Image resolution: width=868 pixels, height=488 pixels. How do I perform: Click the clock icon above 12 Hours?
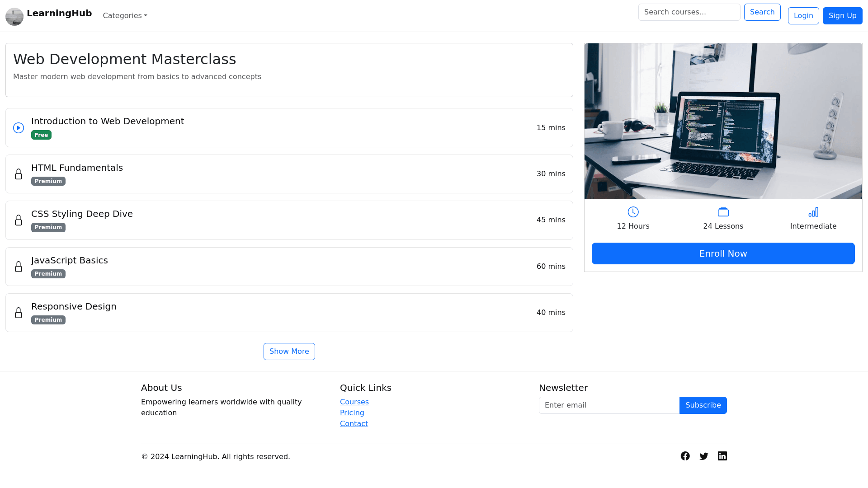[x=633, y=212]
